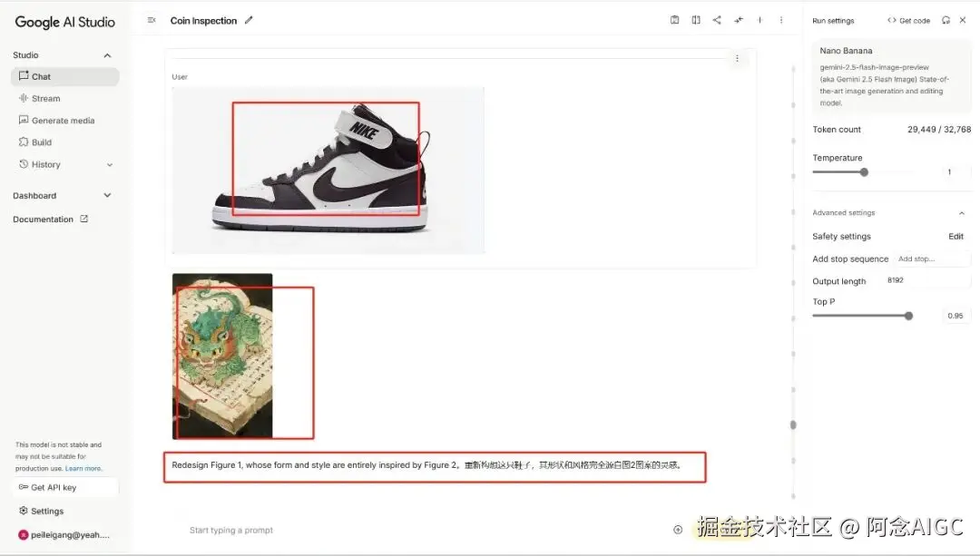This screenshot has width=980, height=556.
Task: Click the plus icon in top toolbar
Action: [x=760, y=20]
